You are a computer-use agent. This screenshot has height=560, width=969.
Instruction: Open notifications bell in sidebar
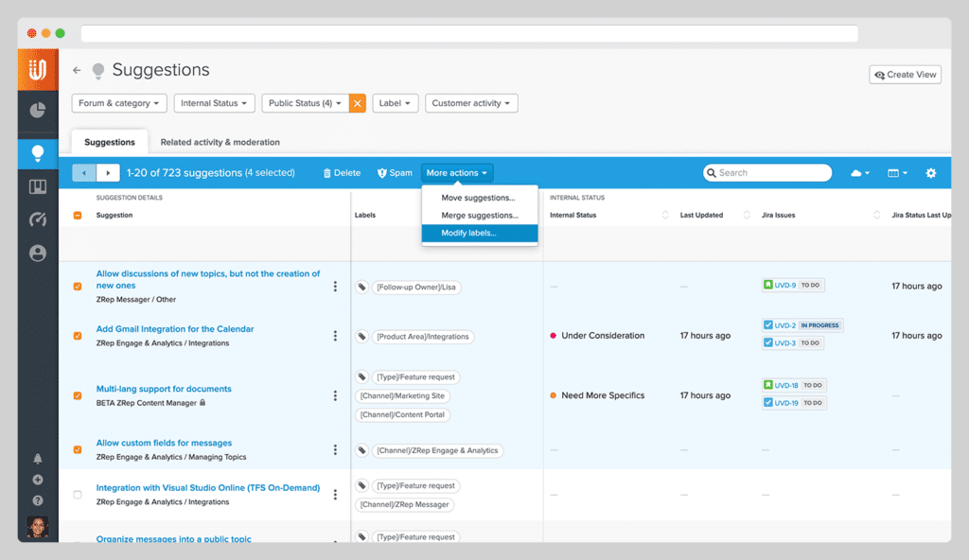(38, 459)
